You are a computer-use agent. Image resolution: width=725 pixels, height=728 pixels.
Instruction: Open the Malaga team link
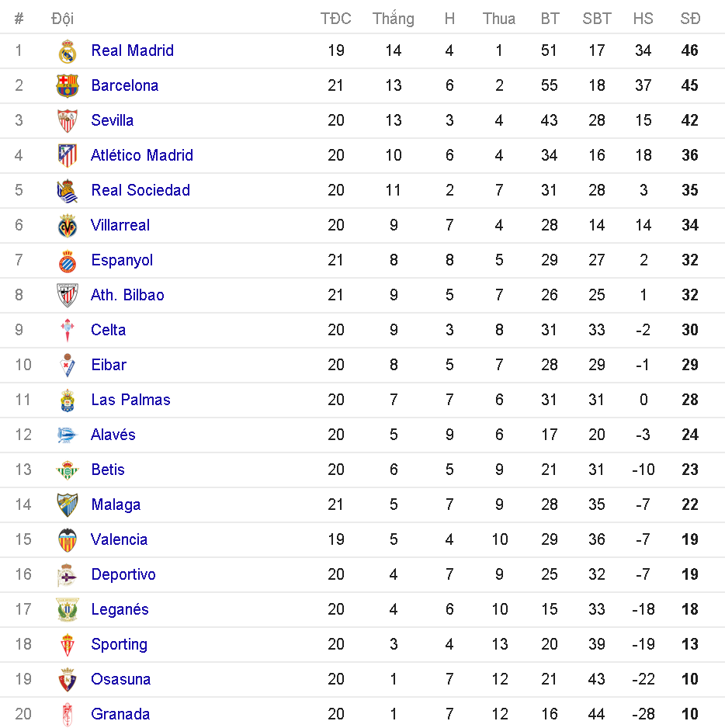[x=116, y=504]
